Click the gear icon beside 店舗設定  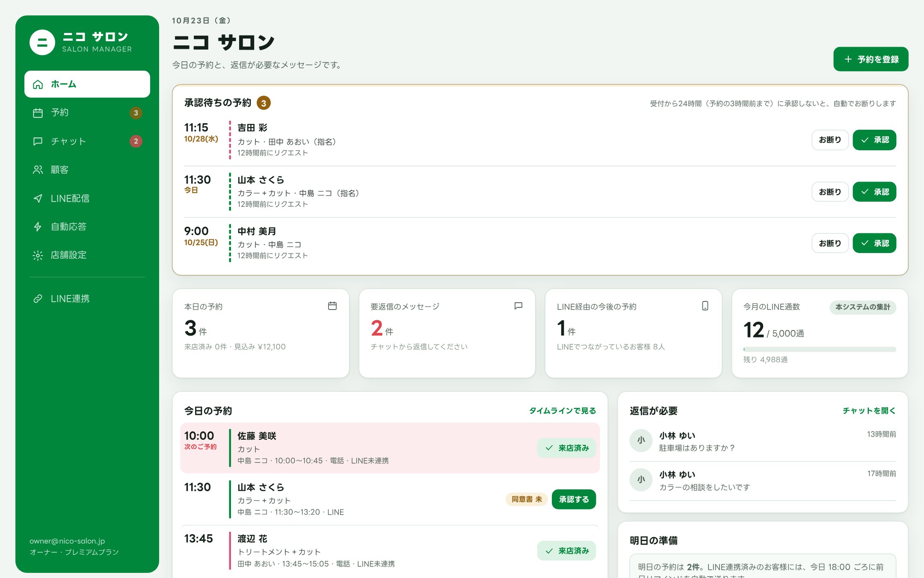(x=38, y=255)
